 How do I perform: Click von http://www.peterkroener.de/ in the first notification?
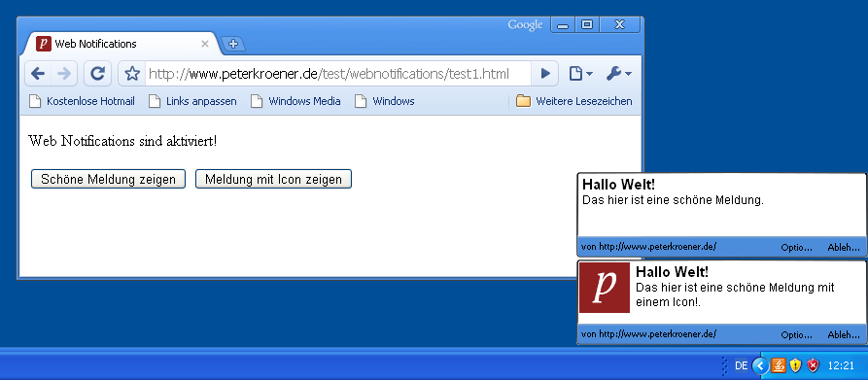coord(649,247)
